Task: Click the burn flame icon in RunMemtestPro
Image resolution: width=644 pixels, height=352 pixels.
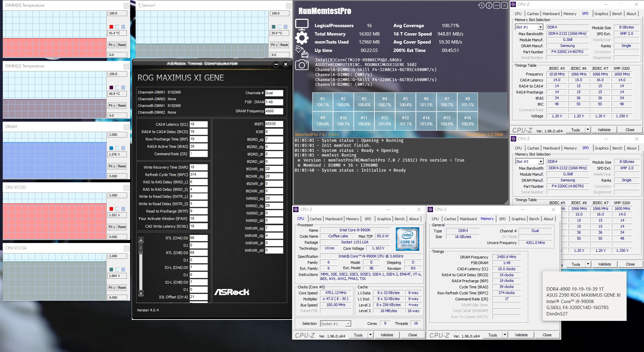Action: pos(302,51)
